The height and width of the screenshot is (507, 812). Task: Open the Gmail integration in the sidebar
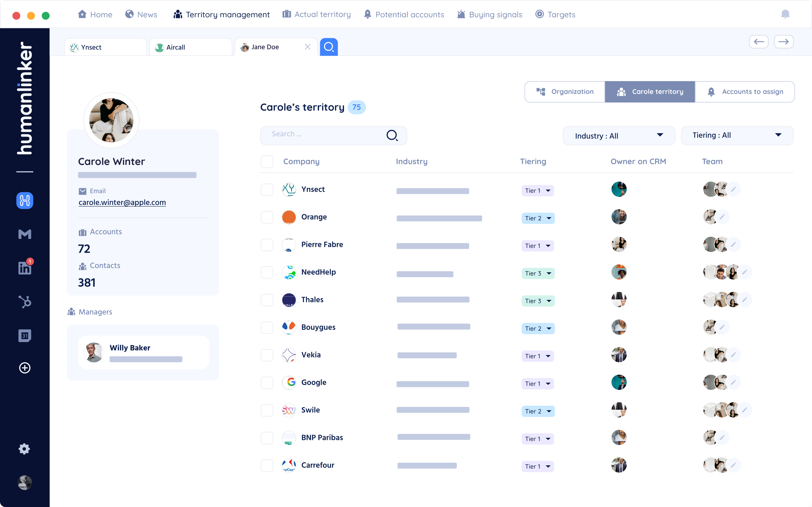click(24, 234)
